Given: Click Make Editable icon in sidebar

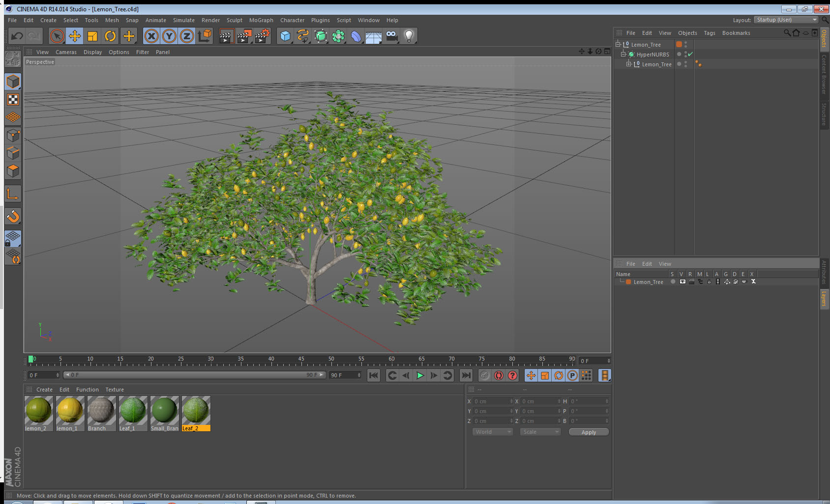Looking at the screenshot, I should point(13,59).
